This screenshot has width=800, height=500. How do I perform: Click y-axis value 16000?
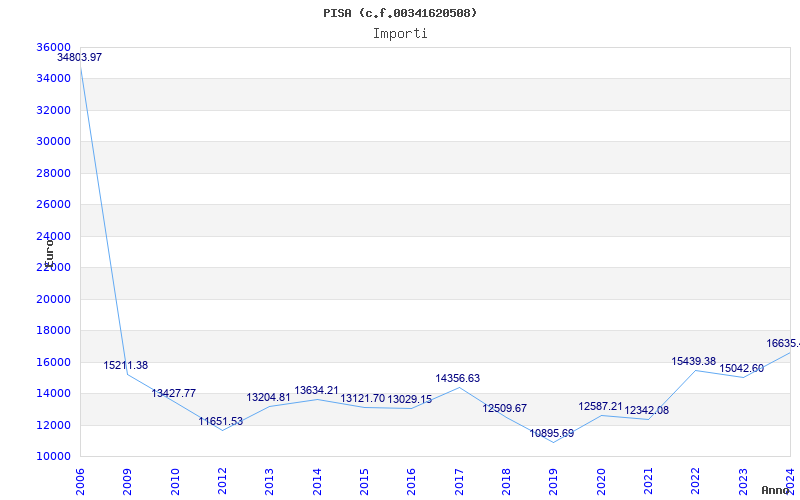click(x=54, y=362)
